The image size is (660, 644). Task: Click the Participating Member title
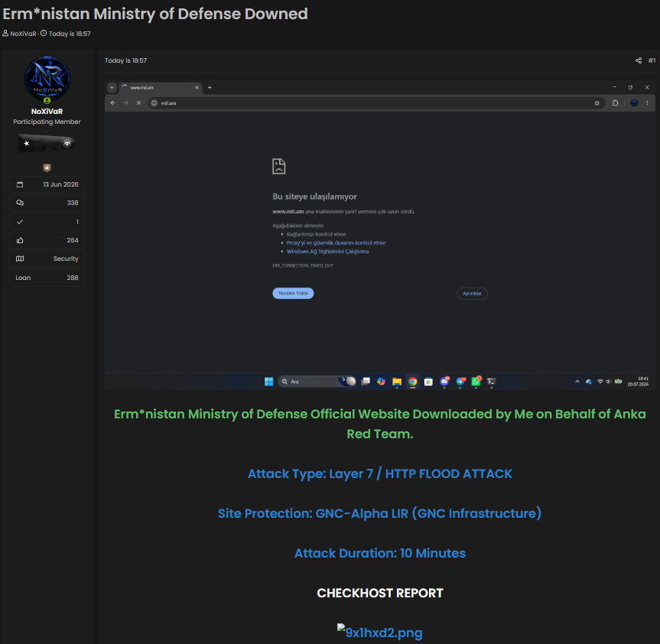(47, 122)
